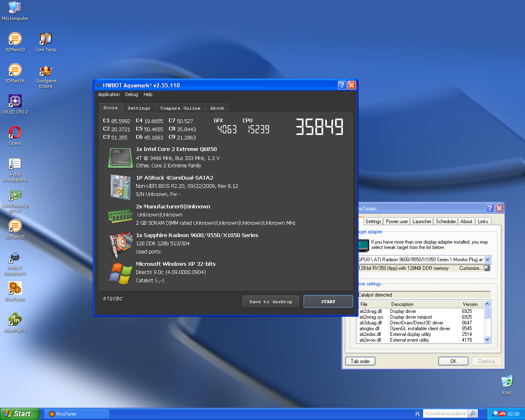Switch to the Compare Online tab
Viewport: 525px width, 420px height.
tap(180, 108)
